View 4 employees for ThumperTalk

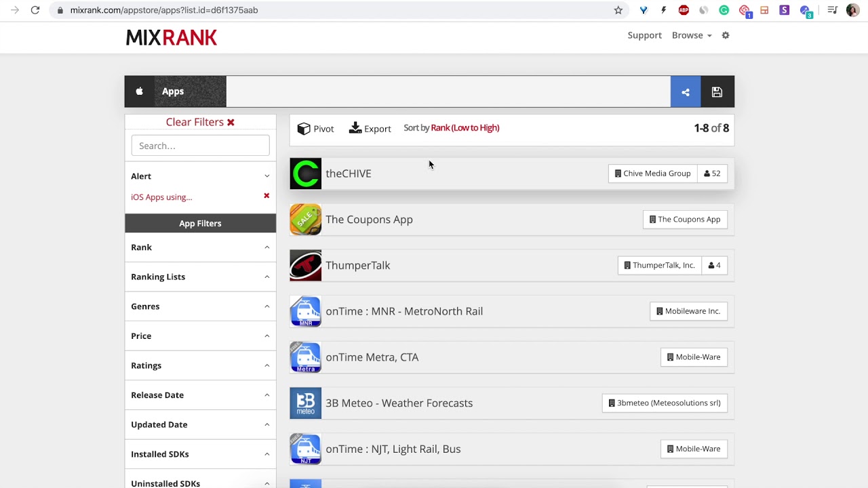(714, 266)
